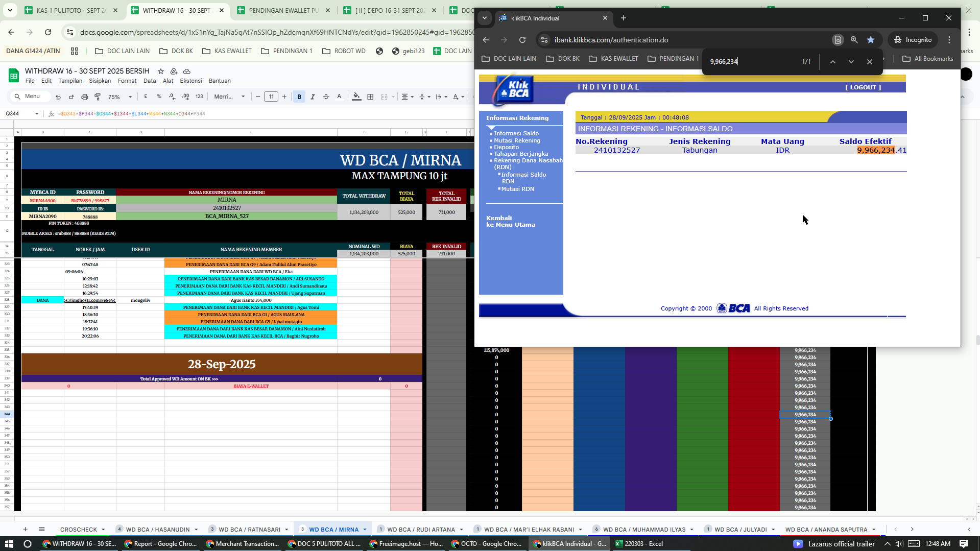Open the text color picker
Viewport: 980px width, 551px height.
(x=339, y=97)
